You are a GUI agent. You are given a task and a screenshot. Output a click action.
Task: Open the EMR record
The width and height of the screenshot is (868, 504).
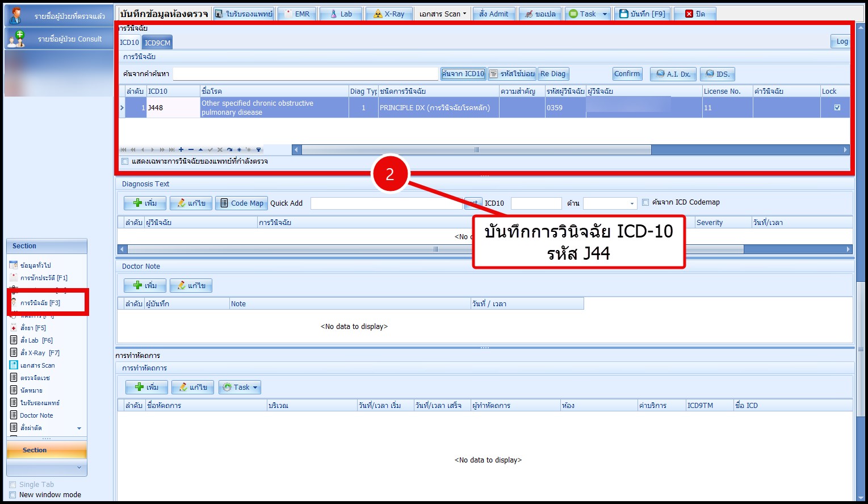pos(297,14)
